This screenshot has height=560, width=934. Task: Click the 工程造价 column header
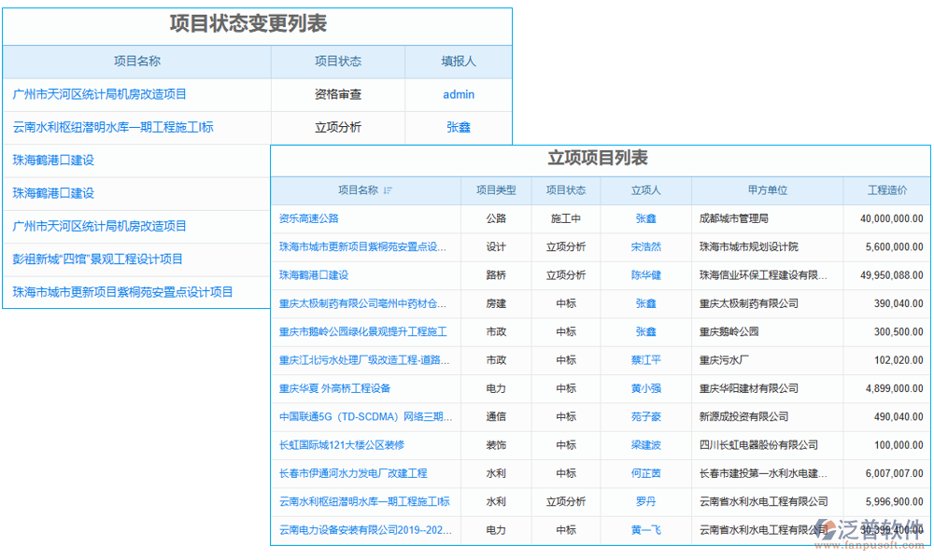point(884,190)
